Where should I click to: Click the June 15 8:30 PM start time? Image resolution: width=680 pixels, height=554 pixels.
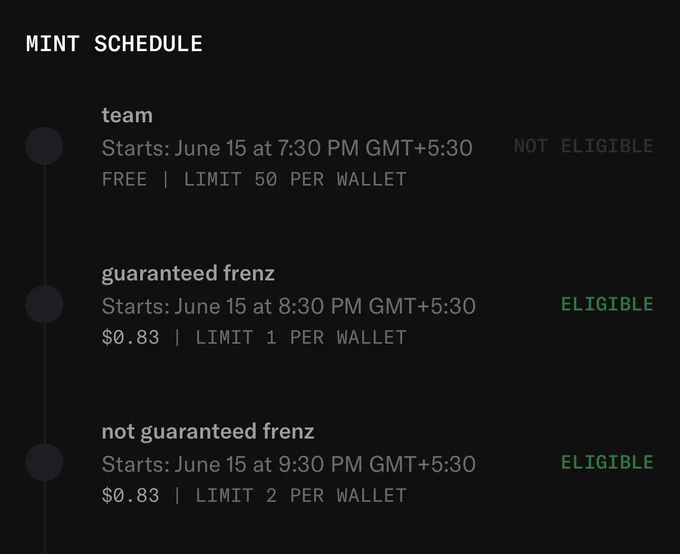[289, 306]
